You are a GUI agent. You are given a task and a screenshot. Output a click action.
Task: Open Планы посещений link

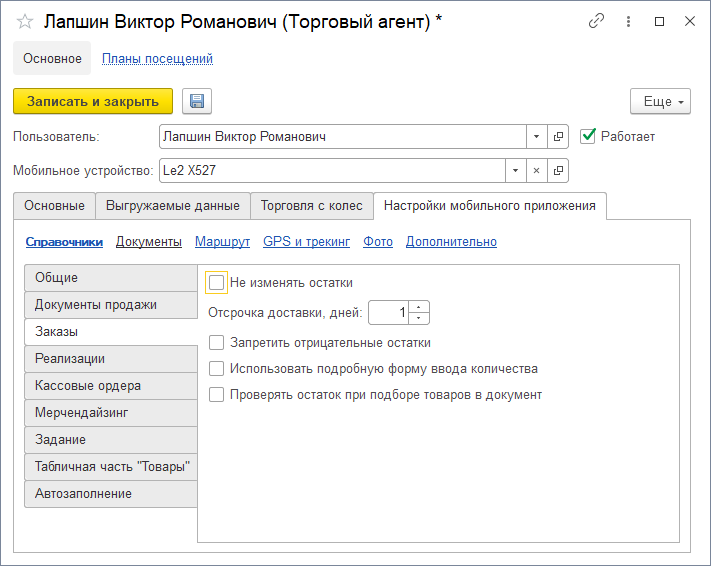coord(157,59)
